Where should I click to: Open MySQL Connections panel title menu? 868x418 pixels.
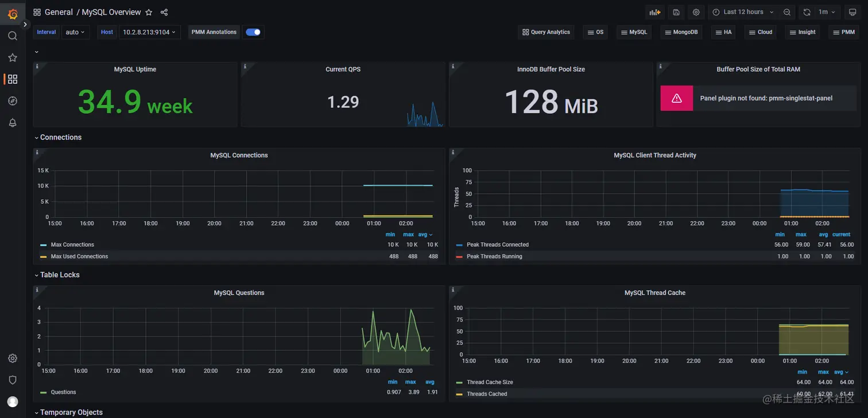[x=239, y=155]
